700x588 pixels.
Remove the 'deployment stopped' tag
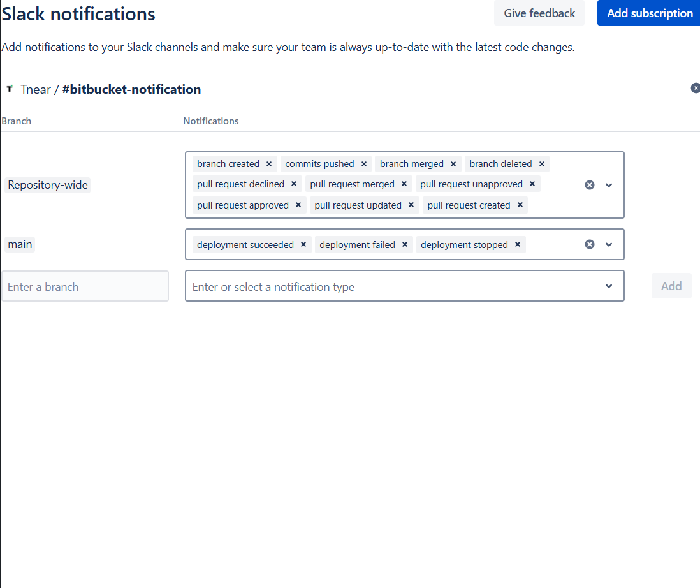[518, 245]
